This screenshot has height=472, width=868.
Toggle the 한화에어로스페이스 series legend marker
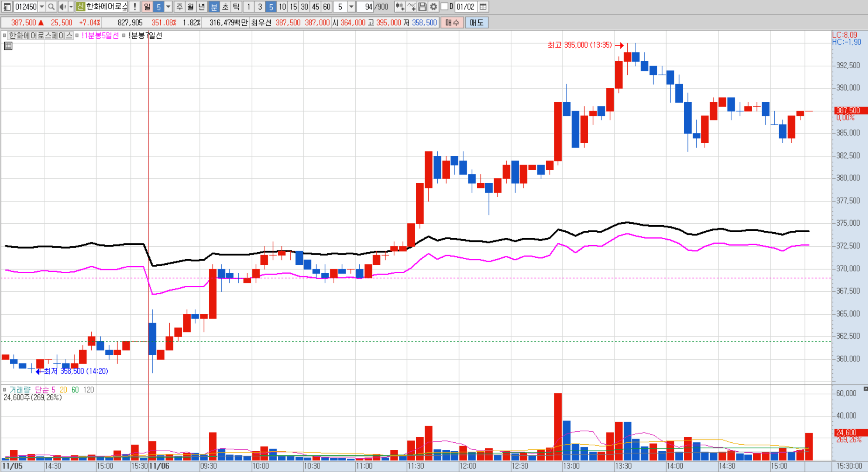(4, 36)
